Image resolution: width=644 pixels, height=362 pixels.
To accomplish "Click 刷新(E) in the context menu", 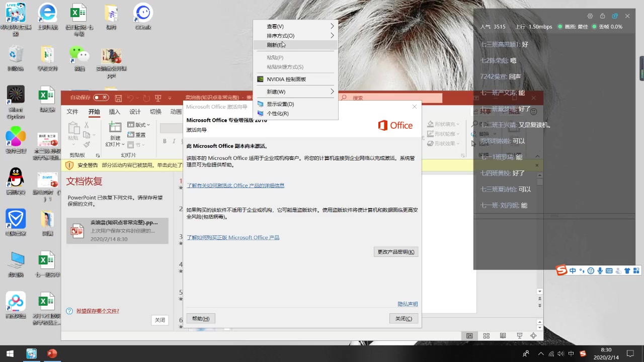I will point(295,45).
